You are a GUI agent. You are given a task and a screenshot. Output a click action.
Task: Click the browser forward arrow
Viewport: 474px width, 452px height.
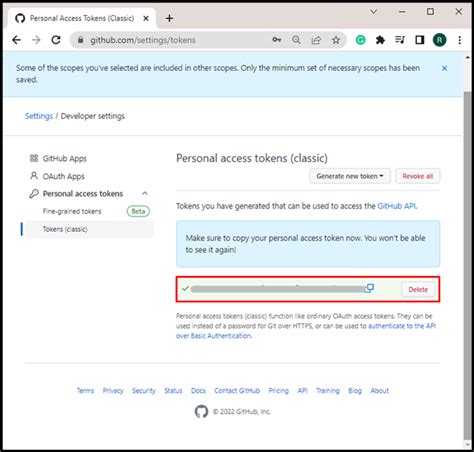pos(36,40)
